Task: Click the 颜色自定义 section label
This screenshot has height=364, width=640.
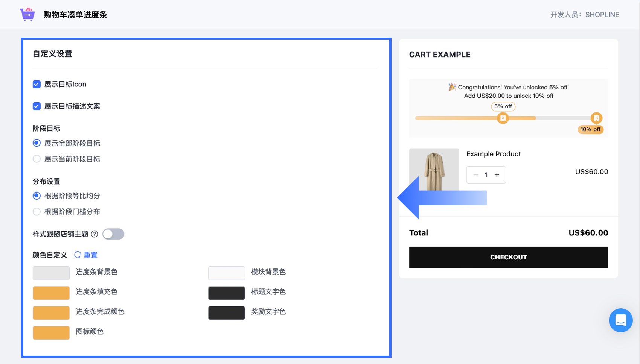Action: tap(50, 255)
